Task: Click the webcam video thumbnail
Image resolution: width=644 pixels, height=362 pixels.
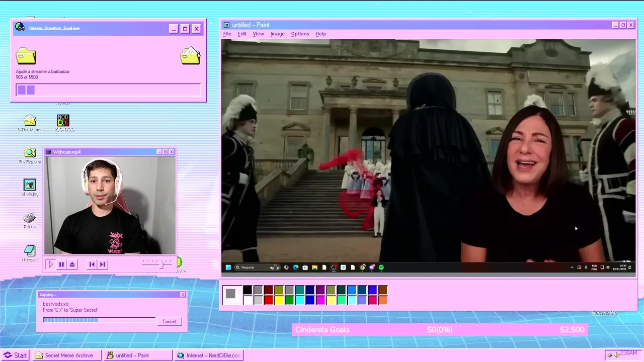Action: click(110, 206)
